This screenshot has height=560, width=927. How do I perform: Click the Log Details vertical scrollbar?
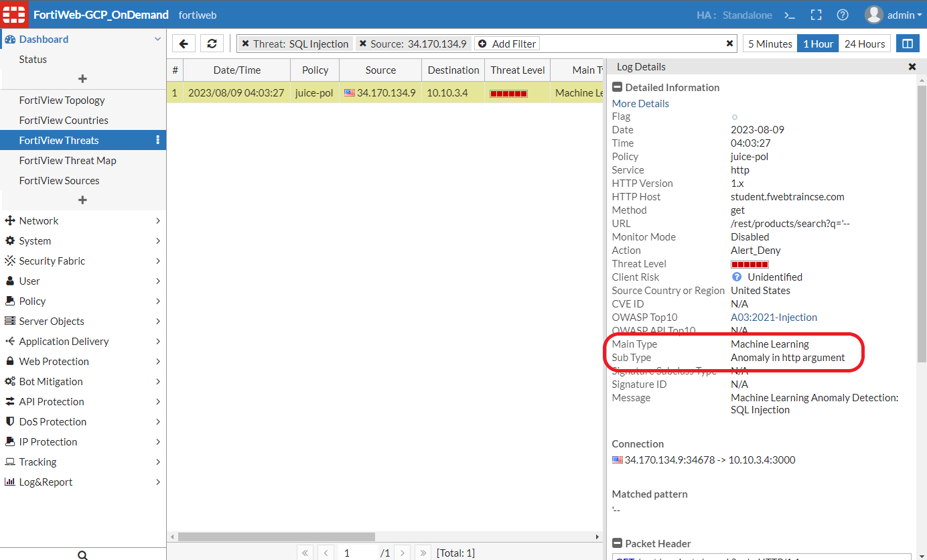click(922, 224)
